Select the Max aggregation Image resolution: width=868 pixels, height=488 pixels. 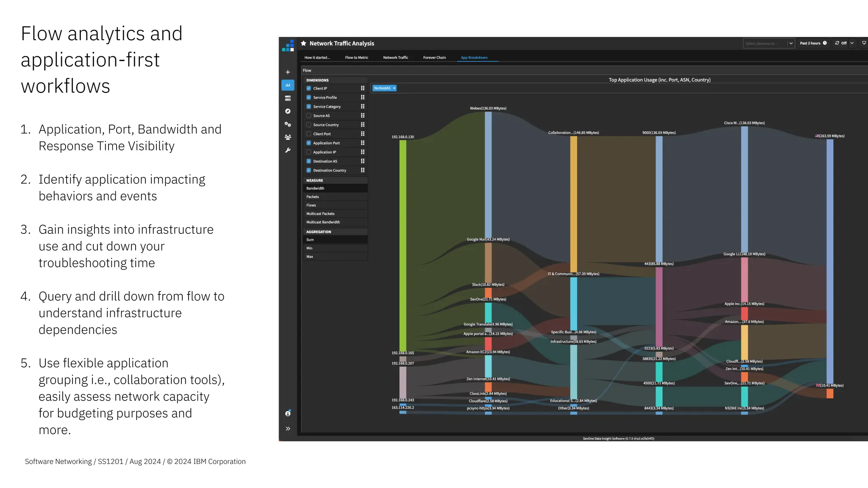tap(335, 257)
